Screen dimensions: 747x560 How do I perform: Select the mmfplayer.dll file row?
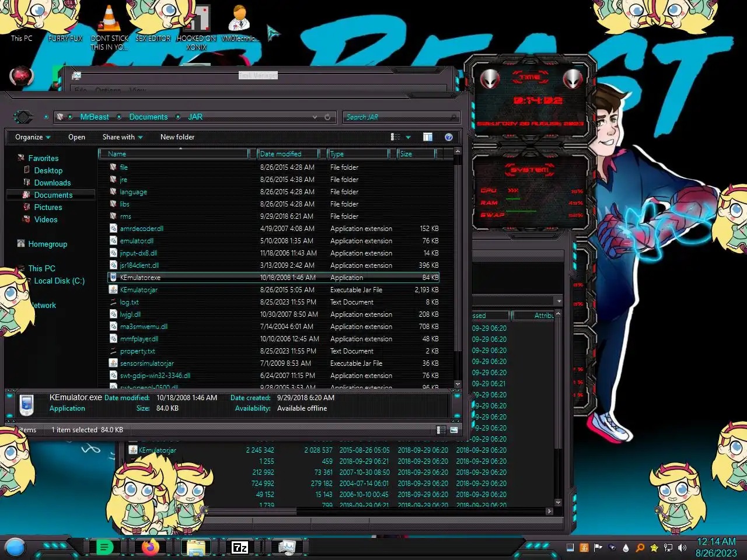274,339
